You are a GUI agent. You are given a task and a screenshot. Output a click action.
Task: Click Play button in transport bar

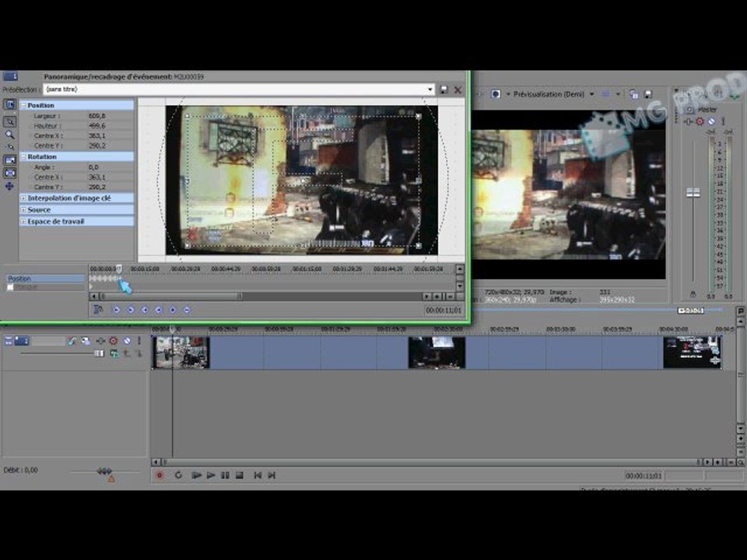[x=211, y=475]
